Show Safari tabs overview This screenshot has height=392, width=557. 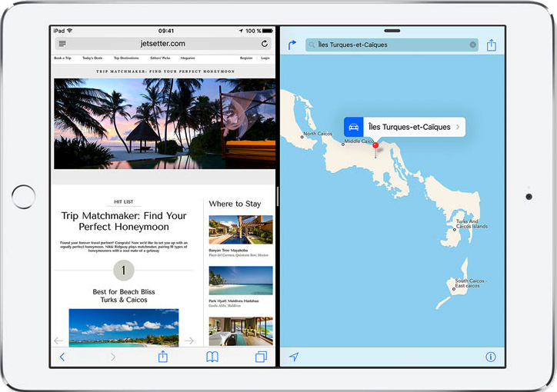click(261, 357)
